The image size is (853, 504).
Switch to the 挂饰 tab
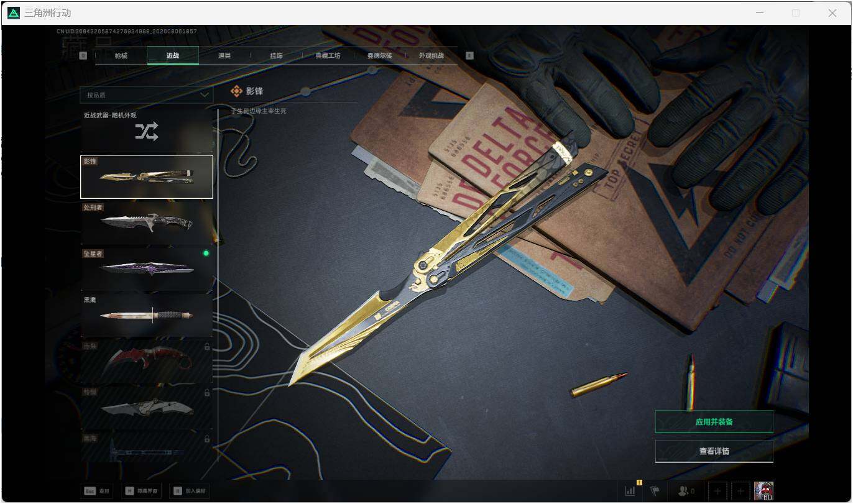click(276, 55)
